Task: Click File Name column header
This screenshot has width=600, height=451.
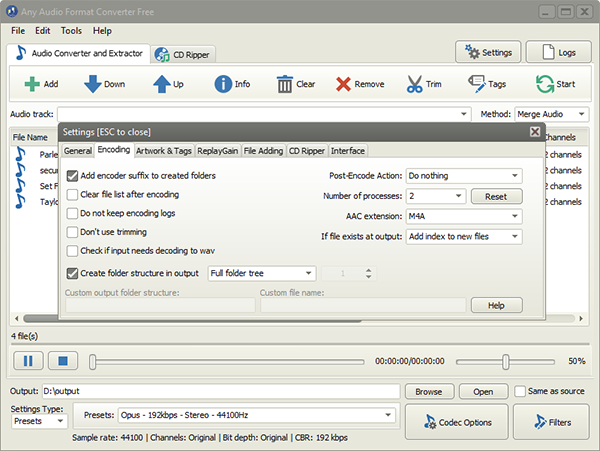Action: (x=30, y=137)
